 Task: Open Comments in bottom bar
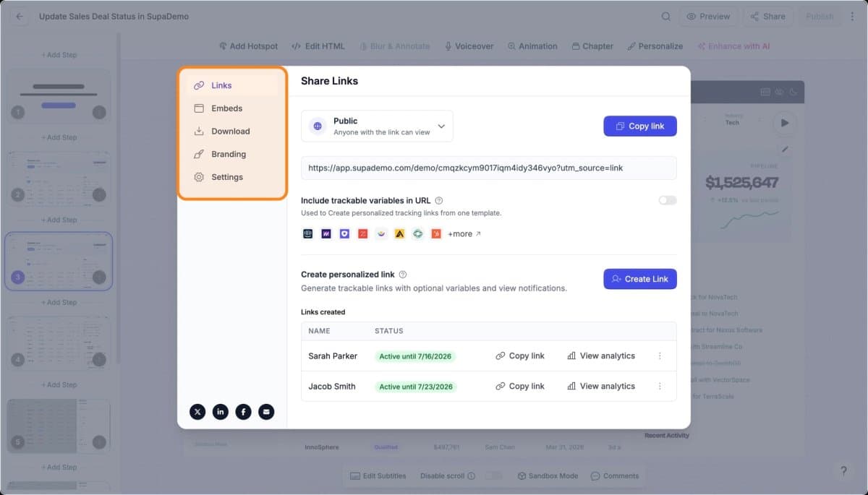pyautogui.click(x=615, y=475)
